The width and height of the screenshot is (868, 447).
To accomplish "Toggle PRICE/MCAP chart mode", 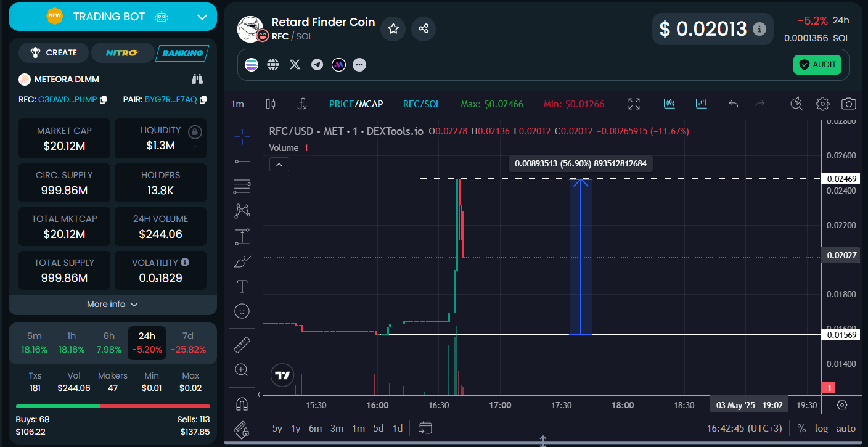I will coord(356,104).
